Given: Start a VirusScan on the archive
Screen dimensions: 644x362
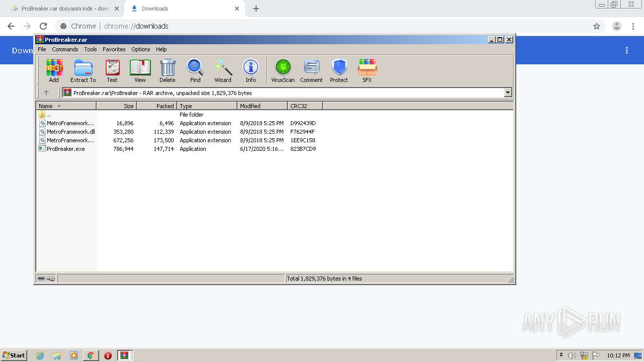Looking at the screenshot, I should pyautogui.click(x=283, y=70).
